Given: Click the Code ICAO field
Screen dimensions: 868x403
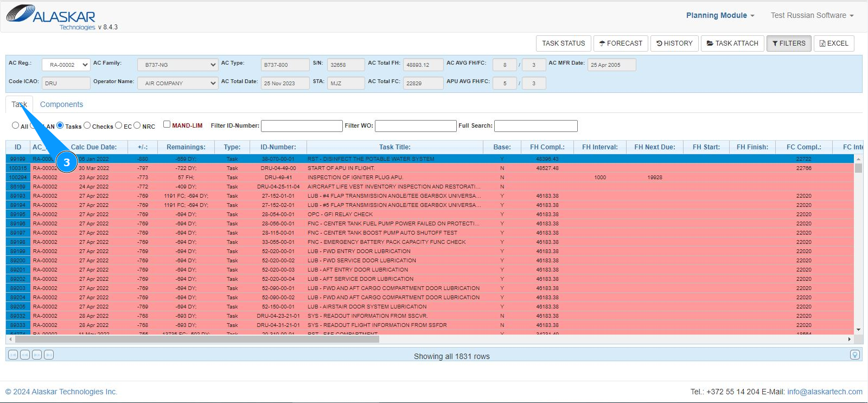Looking at the screenshot, I should tap(66, 83).
